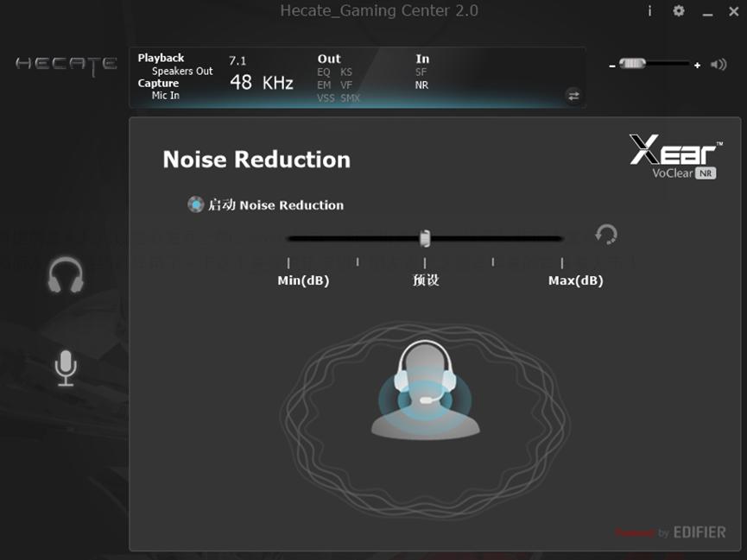
Task: Toggle the 启动 Noise Reduction radio button
Action: [195, 204]
